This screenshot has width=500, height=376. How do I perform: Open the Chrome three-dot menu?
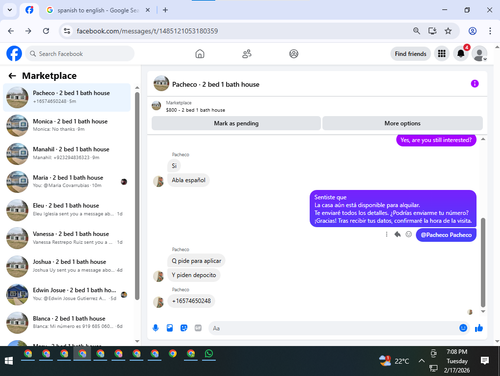pyautogui.click(x=490, y=31)
